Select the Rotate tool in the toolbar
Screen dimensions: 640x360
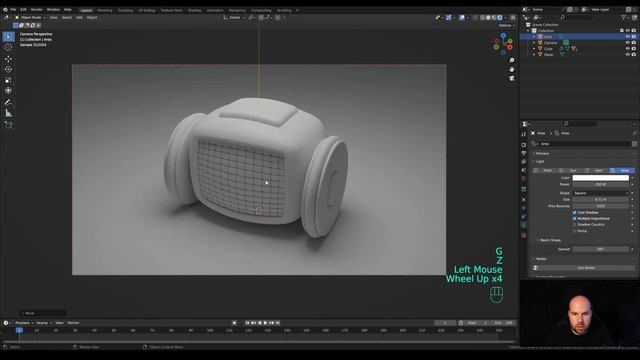[x=8, y=69]
